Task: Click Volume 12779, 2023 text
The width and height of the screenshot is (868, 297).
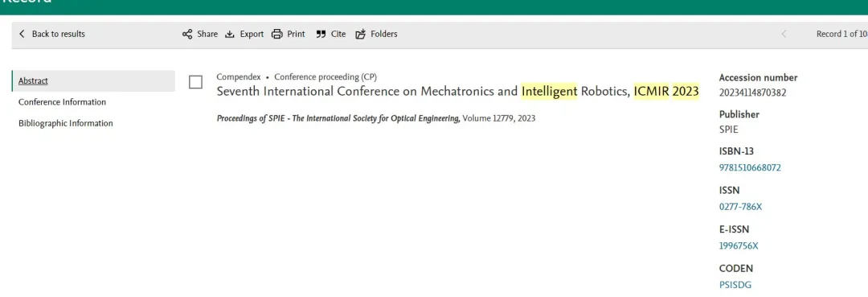Action: click(499, 118)
